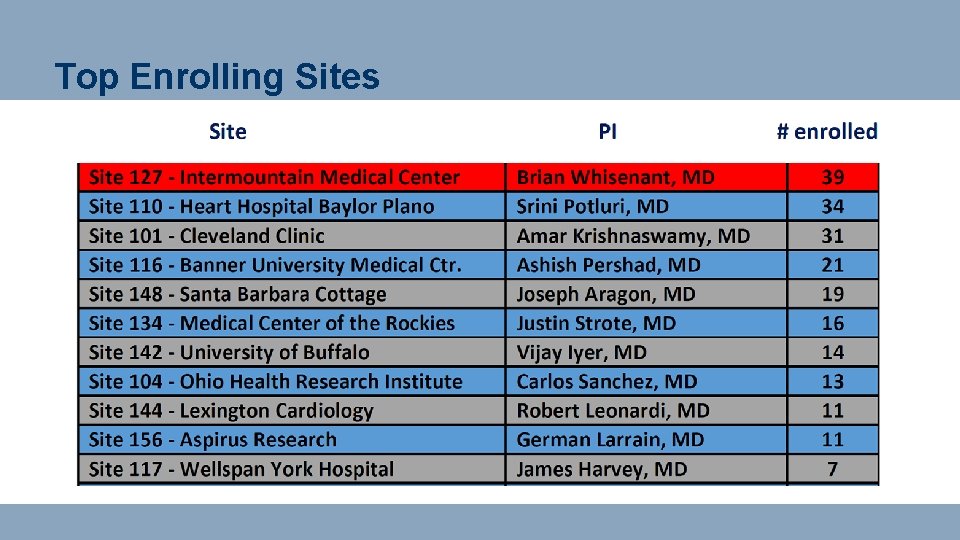Click Site 144 Lexington Cardiology cell
960x540 pixels.
pyautogui.click(x=231, y=410)
